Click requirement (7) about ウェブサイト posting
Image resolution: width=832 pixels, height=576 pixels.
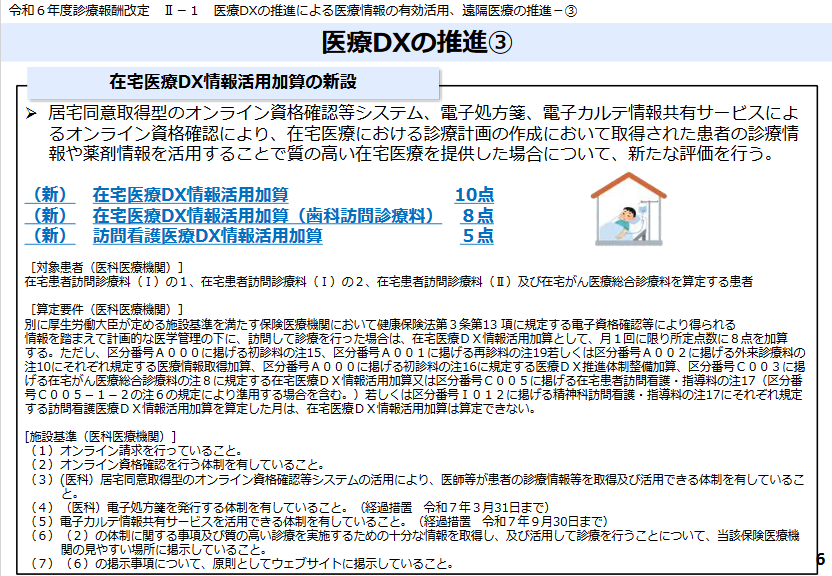pos(239,563)
